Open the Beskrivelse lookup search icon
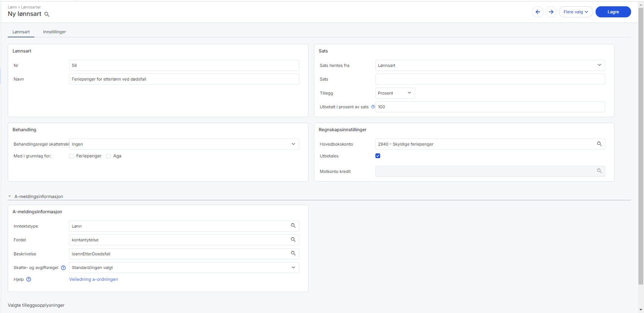This screenshot has height=313, width=644. [x=293, y=253]
